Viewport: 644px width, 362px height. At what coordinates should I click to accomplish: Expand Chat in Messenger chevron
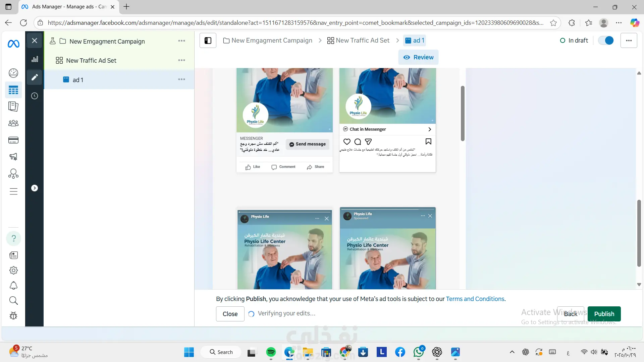click(x=430, y=129)
